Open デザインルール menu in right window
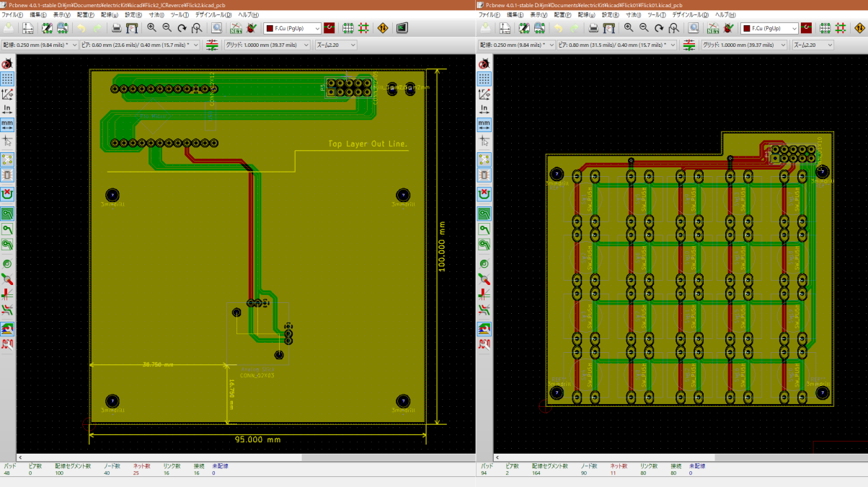868x487 pixels. (690, 14)
